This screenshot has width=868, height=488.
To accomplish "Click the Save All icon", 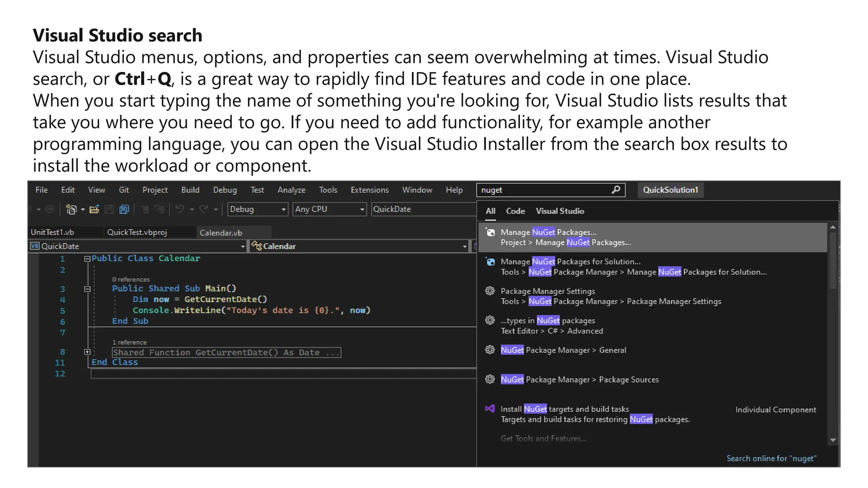I will click(x=124, y=209).
